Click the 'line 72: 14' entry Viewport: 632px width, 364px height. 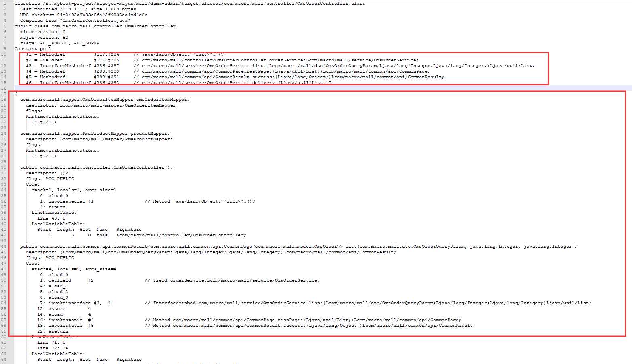53,348
